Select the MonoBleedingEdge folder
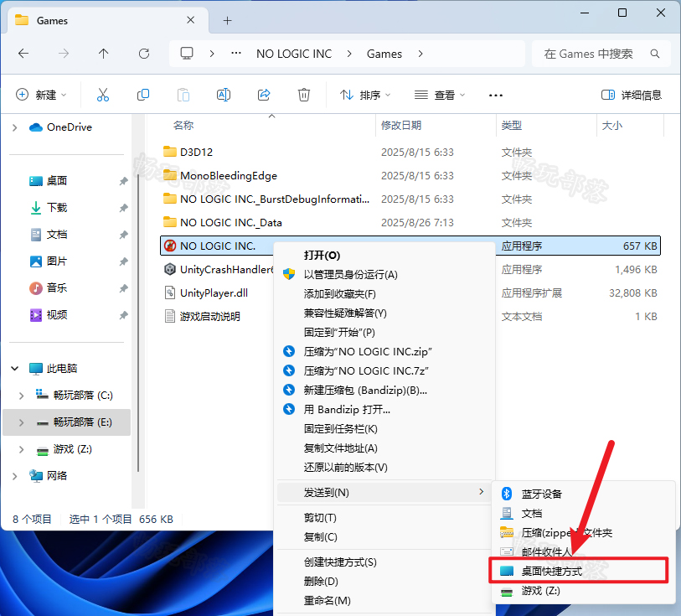The width and height of the screenshot is (681, 616). click(229, 175)
